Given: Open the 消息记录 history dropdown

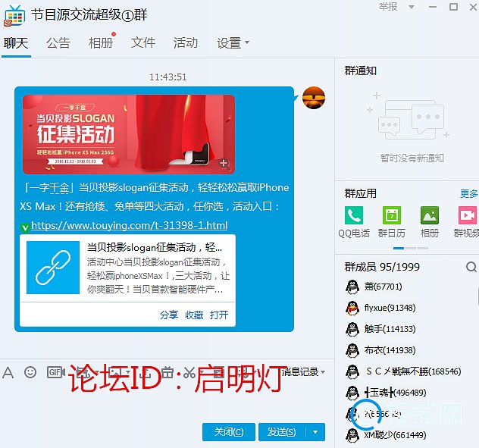Looking at the screenshot, I should pos(302,372).
